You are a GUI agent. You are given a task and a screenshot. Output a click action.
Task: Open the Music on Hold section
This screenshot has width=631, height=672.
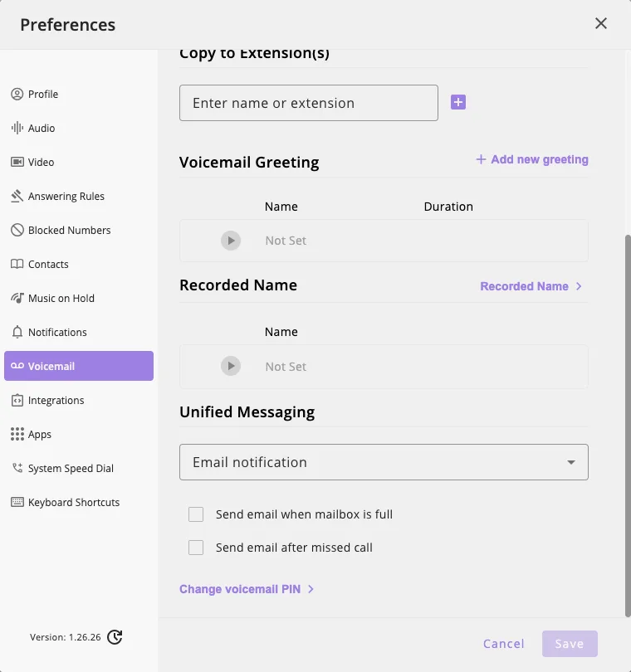79,299
